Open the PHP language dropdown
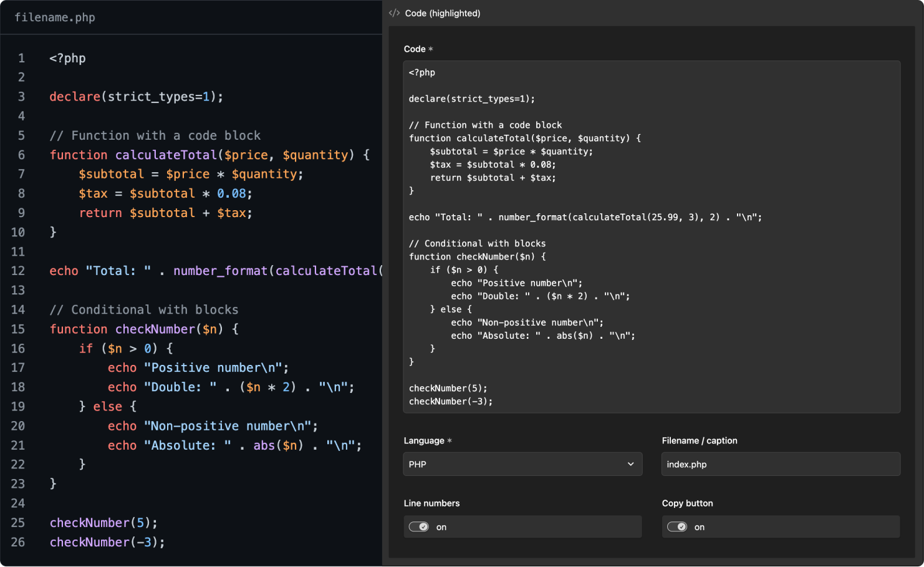The image size is (924, 567). [x=522, y=464]
